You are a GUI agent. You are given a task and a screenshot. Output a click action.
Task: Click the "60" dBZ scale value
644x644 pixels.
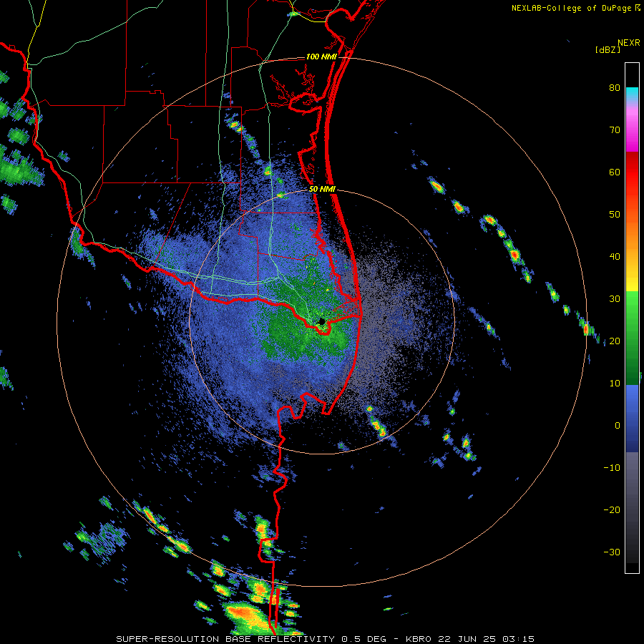615,172
